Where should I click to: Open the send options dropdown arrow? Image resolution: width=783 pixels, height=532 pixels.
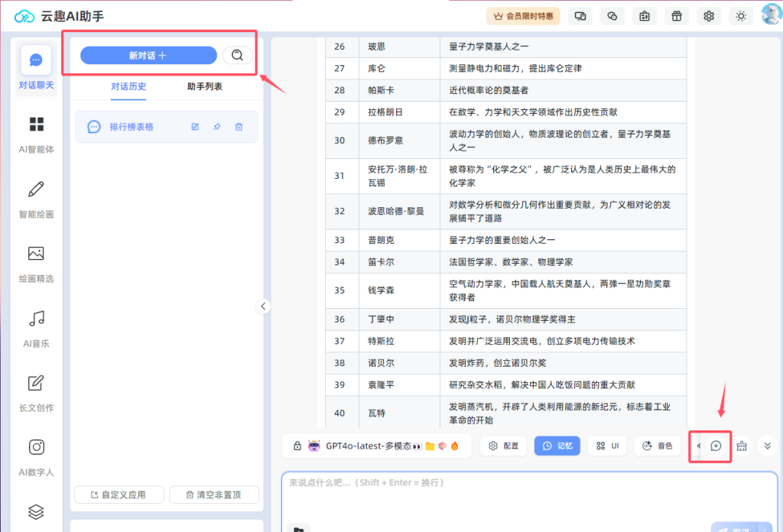tap(765, 528)
